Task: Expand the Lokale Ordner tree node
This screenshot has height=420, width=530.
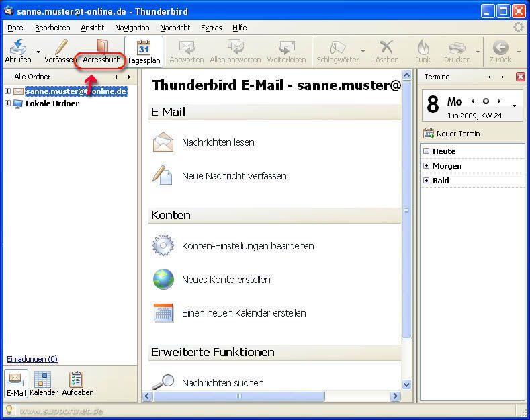Action: (7, 103)
